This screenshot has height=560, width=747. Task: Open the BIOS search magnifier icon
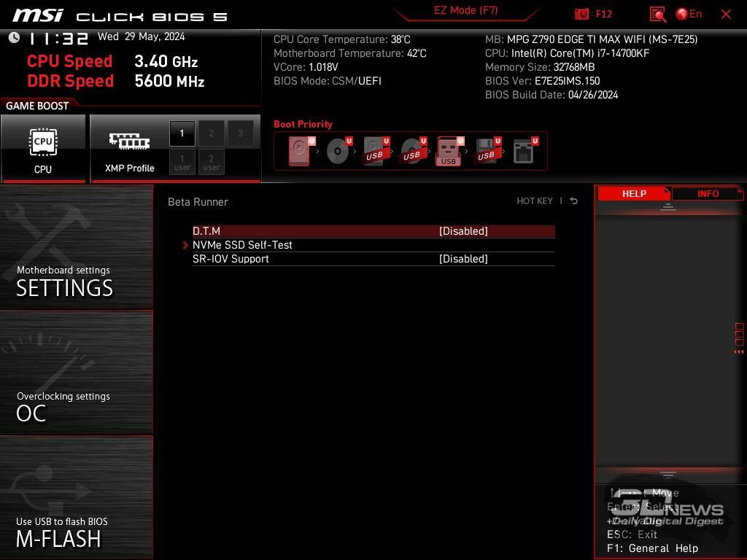(658, 15)
